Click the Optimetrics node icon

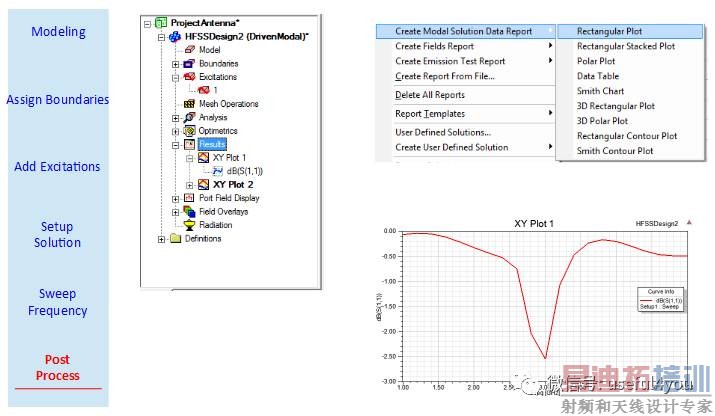click(x=189, y=131)
